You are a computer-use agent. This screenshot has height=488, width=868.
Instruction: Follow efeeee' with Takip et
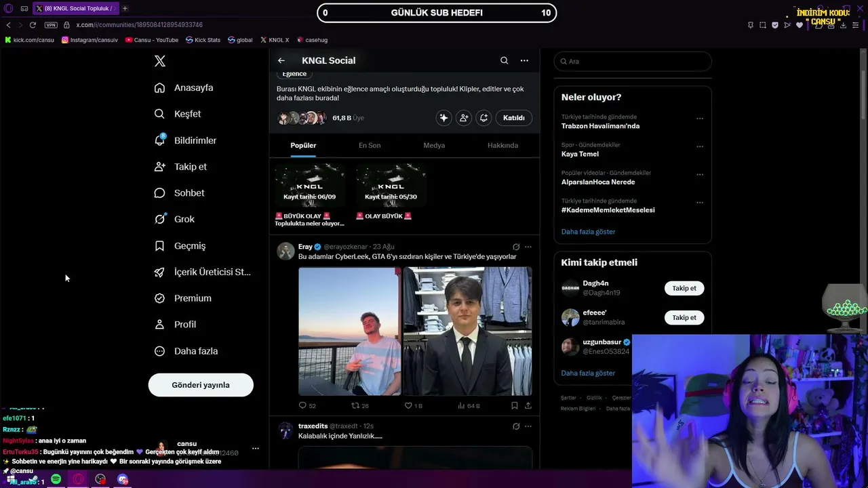click(684, 317)
